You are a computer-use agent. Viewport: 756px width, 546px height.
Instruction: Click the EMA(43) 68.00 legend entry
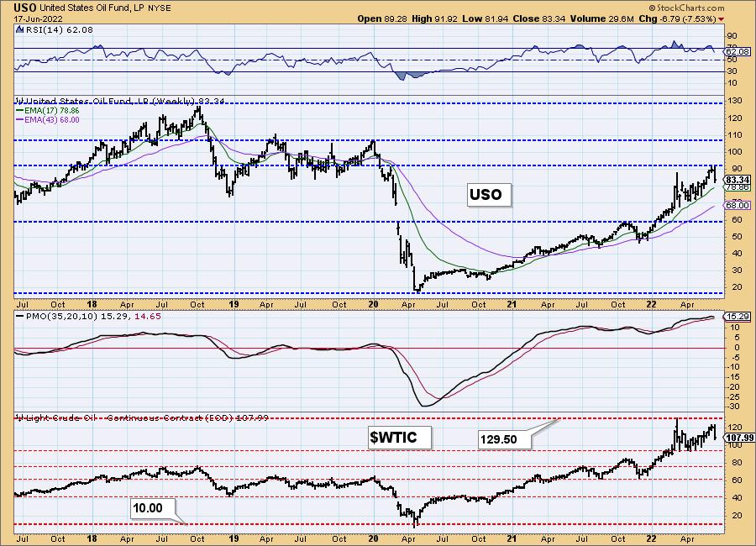tap(48, 119)
